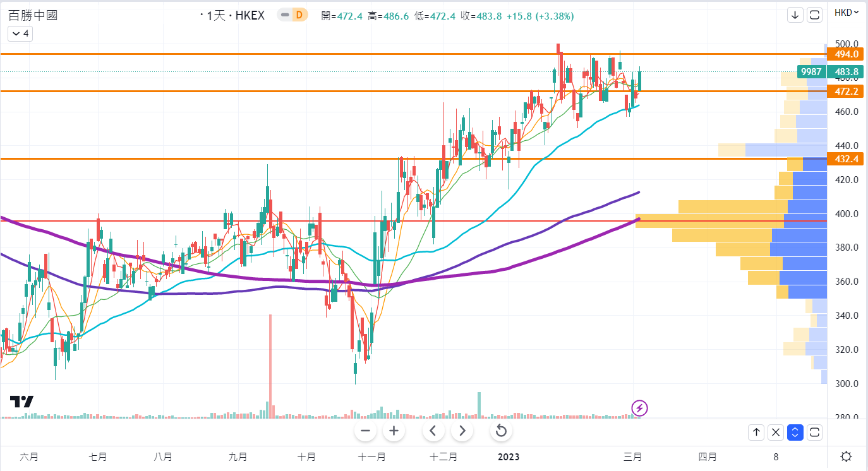Screen dimensions: 868x471
Task: Click the 十一月 label on time axis
Action: 372,456
